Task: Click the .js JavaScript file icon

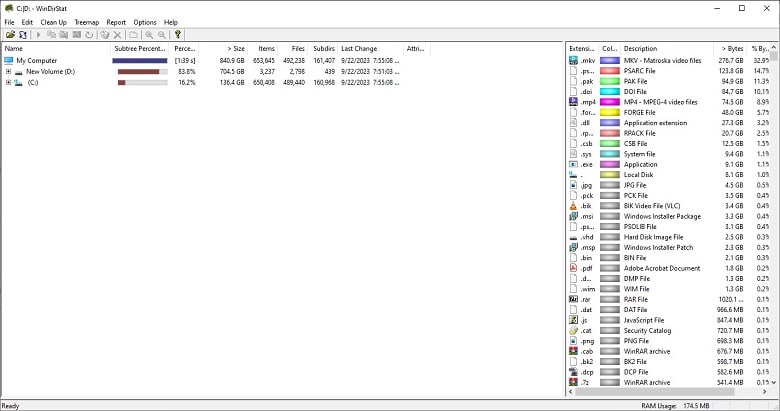Action: [573, 320]
